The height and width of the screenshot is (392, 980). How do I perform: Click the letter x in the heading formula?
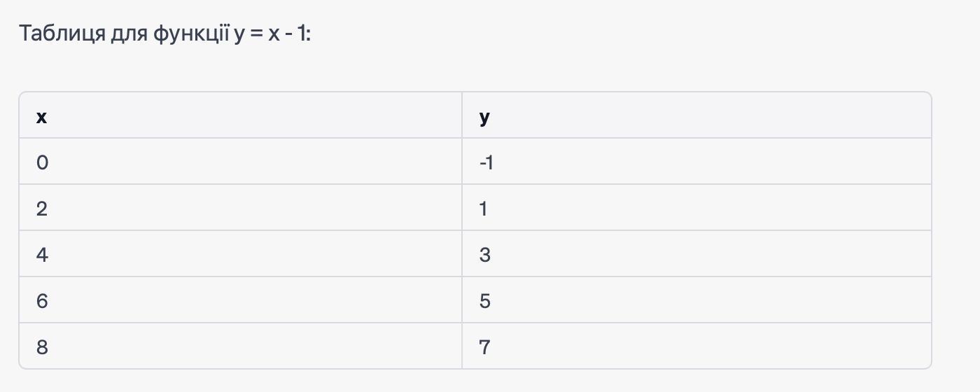point(271,34)
